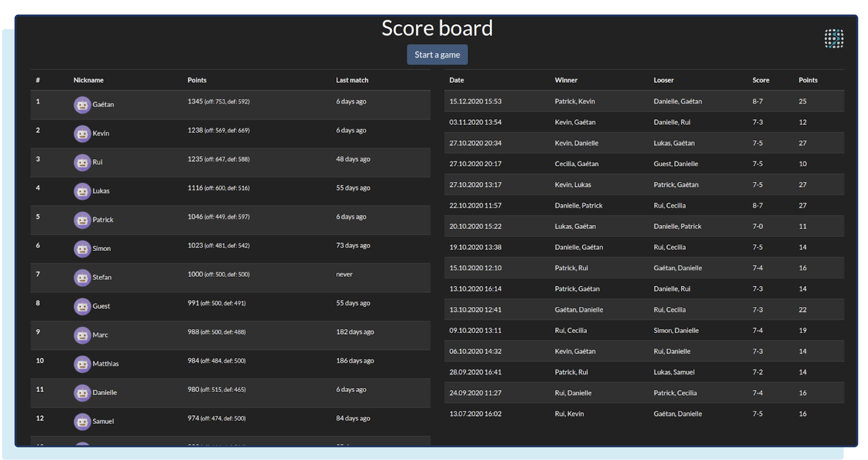Screen dimensions: 868x460
Task: Click match date 03.11.2020 13:54
Action: (x=475, y=122)
